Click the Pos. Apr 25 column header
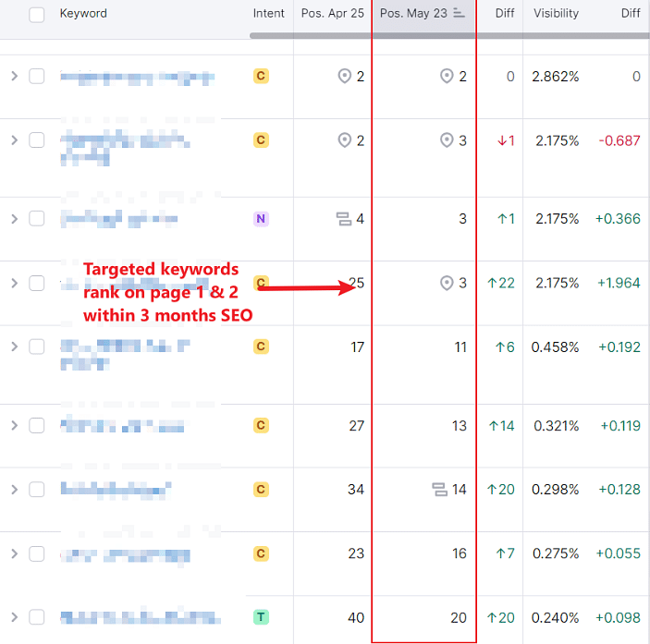Image resolution: width=650 pixels, height=644 pixels. (332, 14)
